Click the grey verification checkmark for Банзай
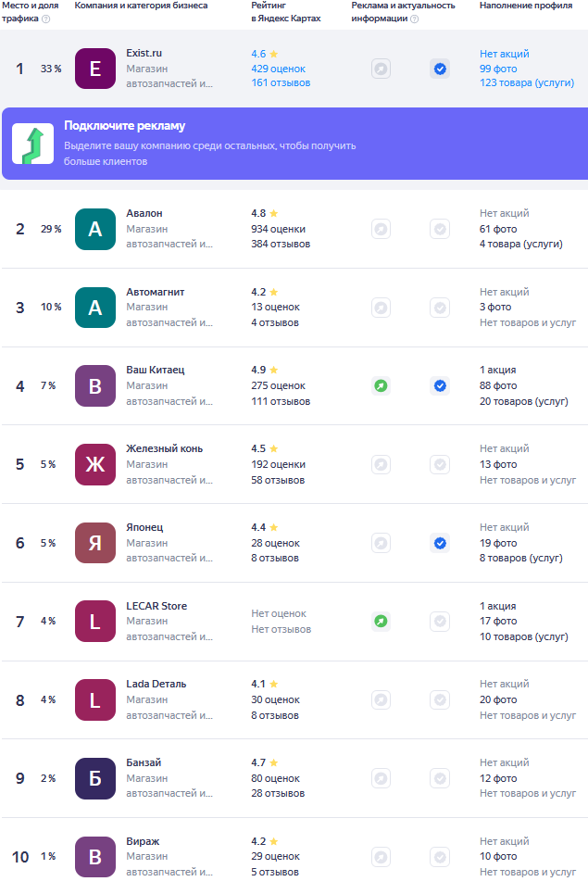 tap(440, 778)
